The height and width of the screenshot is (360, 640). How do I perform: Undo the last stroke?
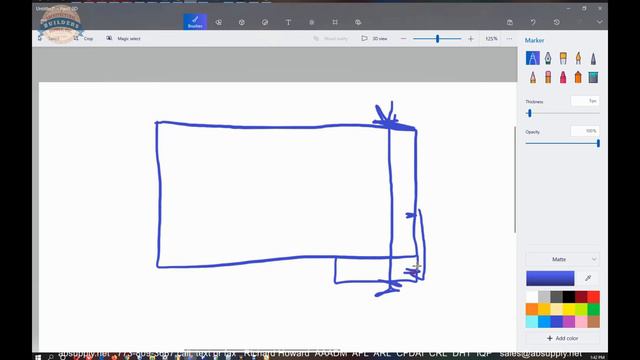pos(533,22)
